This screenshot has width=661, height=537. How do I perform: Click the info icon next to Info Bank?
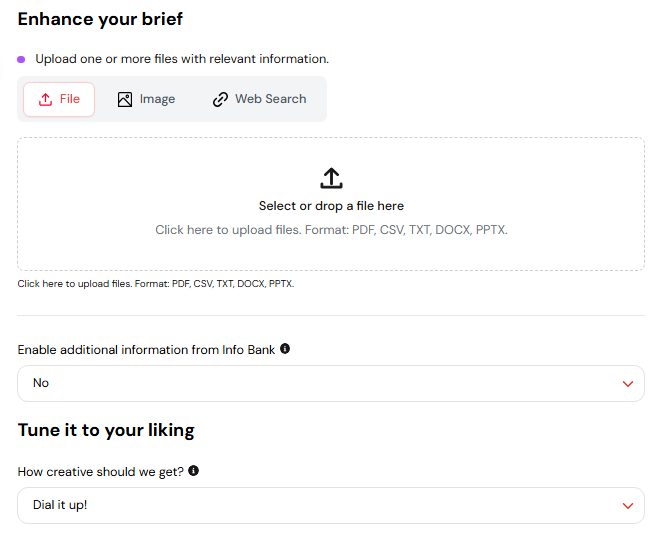[x=285, y=349]
